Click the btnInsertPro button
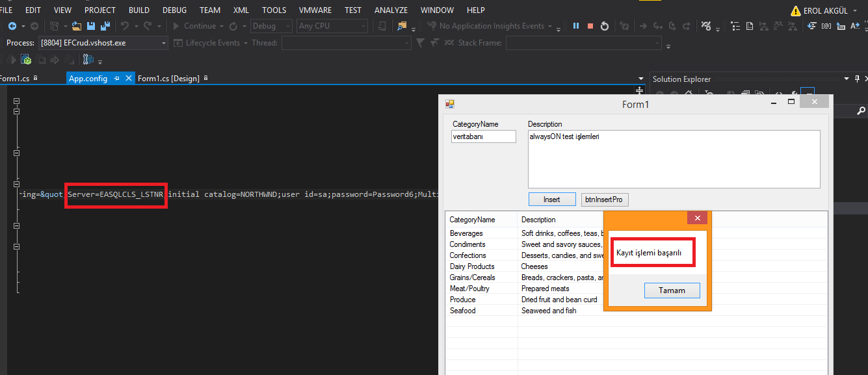The width and height of the screenshot is (868, 375). [x=605, y=200]
